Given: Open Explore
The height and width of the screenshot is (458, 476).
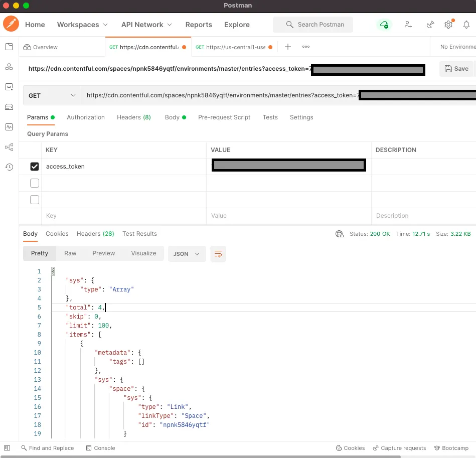Looking at the screenshot, I should coord(237,25).
